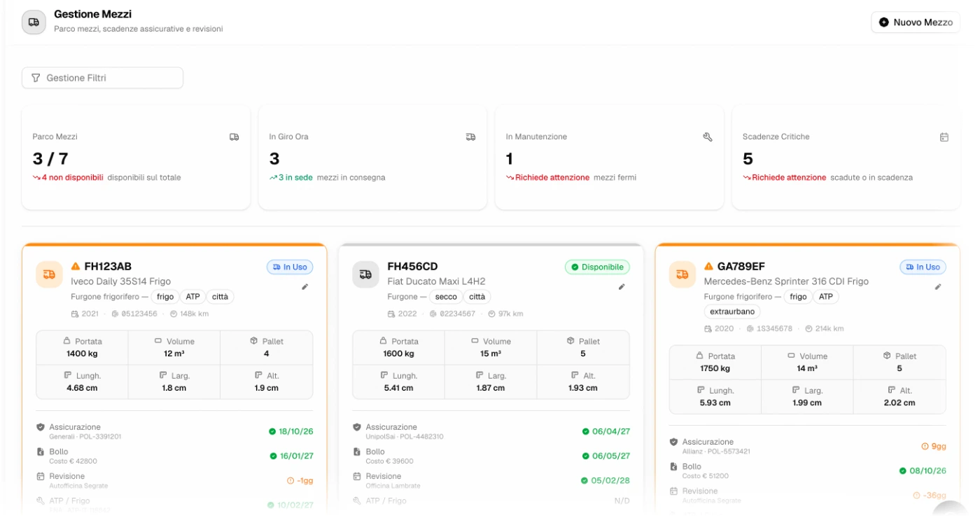Open the In Giro Ora summary card
The height and width of the screenshot is (516, 980).
click(x=372, y=158)
